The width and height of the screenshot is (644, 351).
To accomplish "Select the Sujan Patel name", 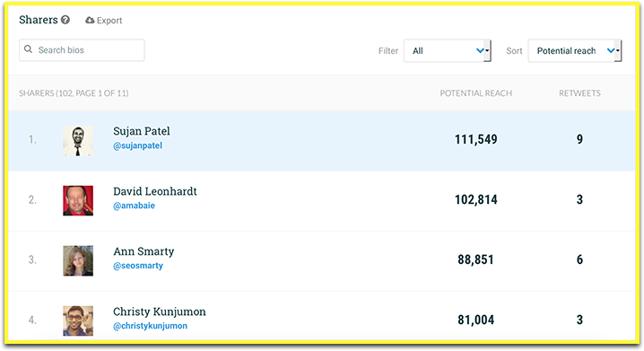I will [142, 131].
